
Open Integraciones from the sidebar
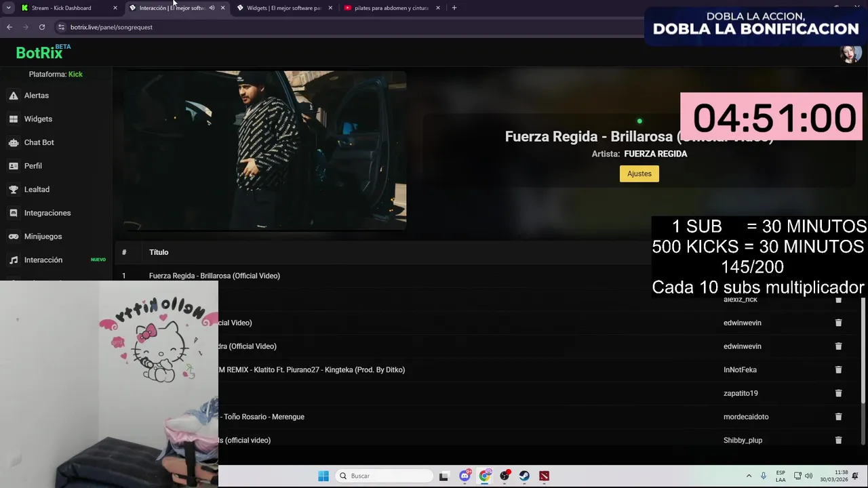pos(47,213)
